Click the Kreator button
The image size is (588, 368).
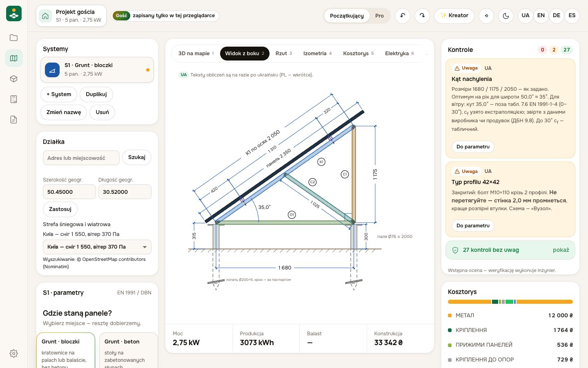click(x=454, y=16)
